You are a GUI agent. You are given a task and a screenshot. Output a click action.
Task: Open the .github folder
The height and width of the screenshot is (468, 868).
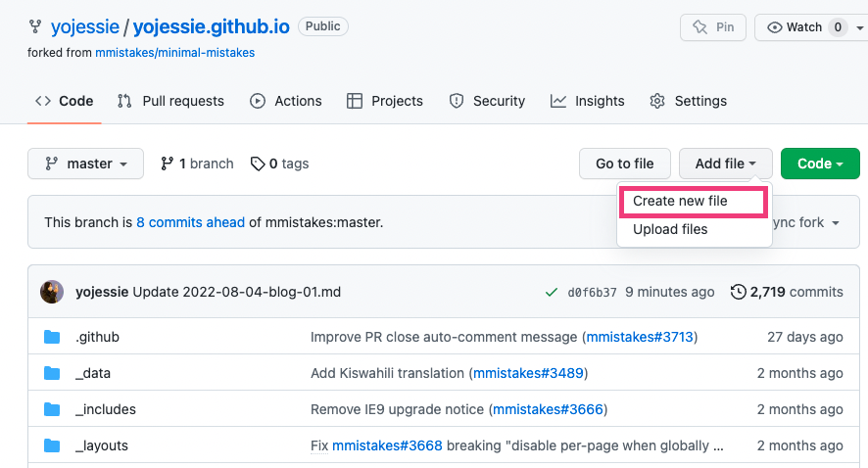(x=97, y=337)
